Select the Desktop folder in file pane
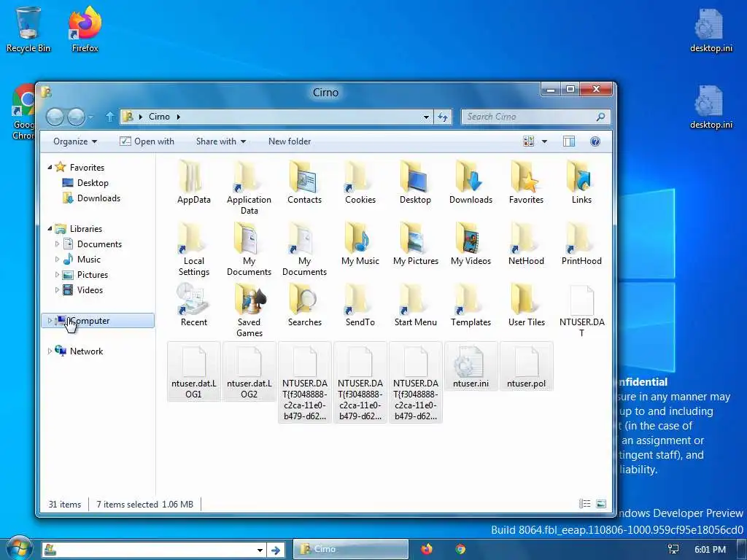This screenshot has width=747, height=560. 415,183
